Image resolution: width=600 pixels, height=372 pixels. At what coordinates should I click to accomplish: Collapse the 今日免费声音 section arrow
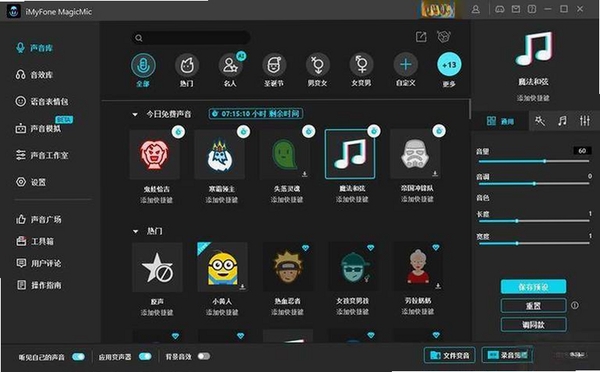tap(135, 114)
